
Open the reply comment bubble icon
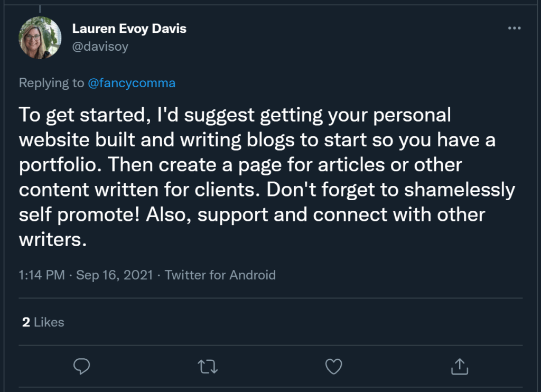tap(82, 366)
